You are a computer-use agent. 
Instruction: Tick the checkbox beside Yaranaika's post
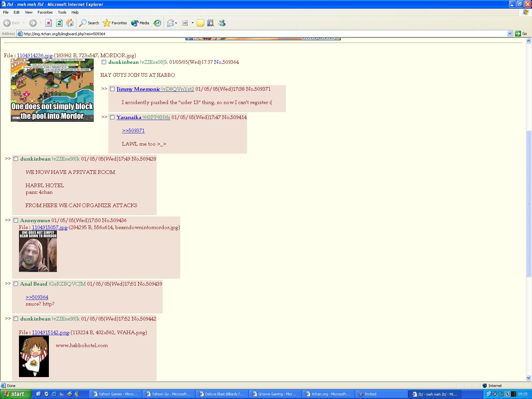coord(112,117)
